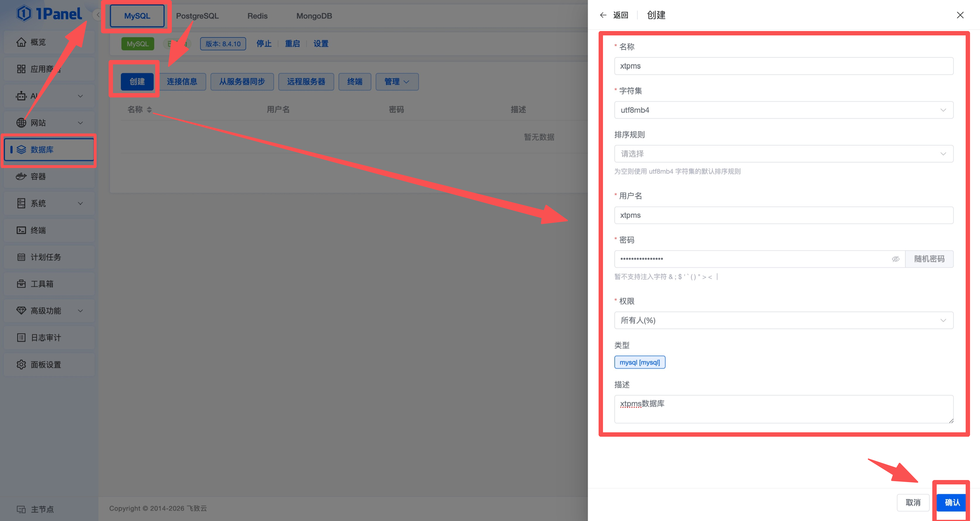Open the 日志审计 log icon
The width and height of the screenshot is (980, 521).
(x=21, y=337)
